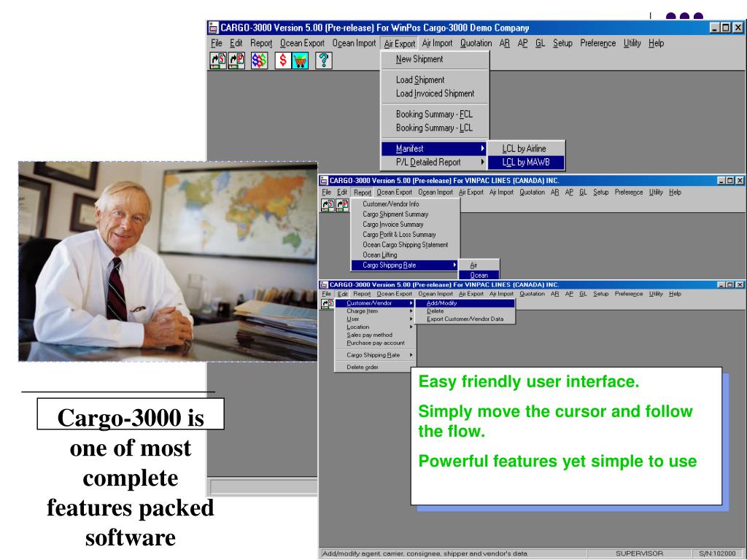The image size is (747, 560).
Task: Click the toolbar icon beside the open Edit menu
Action: (328, 304)
